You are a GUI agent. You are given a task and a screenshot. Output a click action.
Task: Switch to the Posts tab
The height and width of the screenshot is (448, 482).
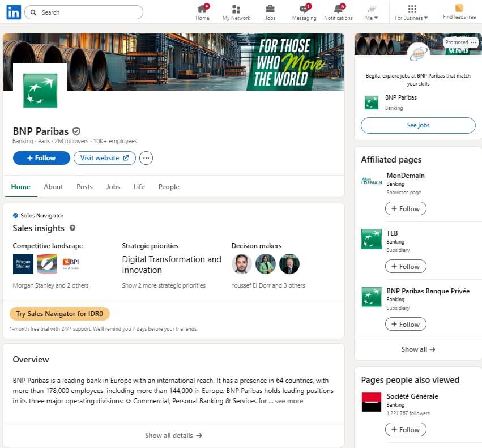pyautogui.click(x=84, y=187)
